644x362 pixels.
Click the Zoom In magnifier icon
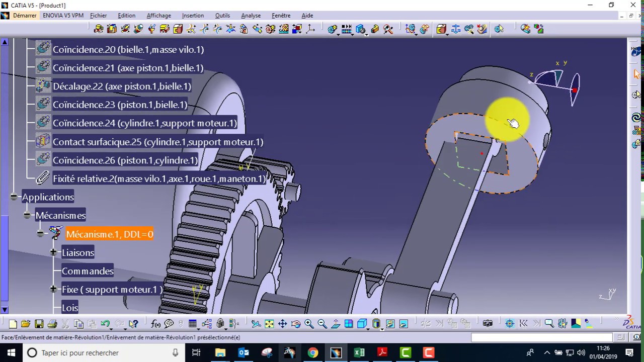point(309,324)
